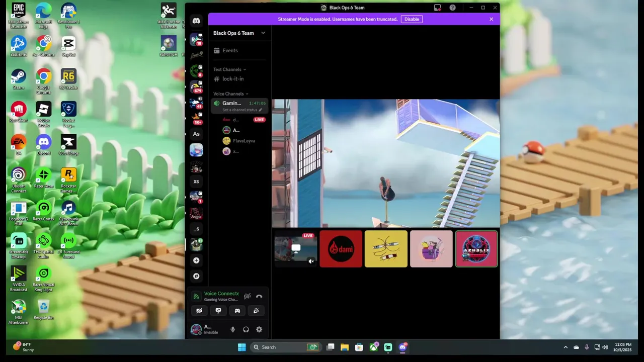The image size is (644, 362).
Task: Open the Windows Start button
Action: 242,347
